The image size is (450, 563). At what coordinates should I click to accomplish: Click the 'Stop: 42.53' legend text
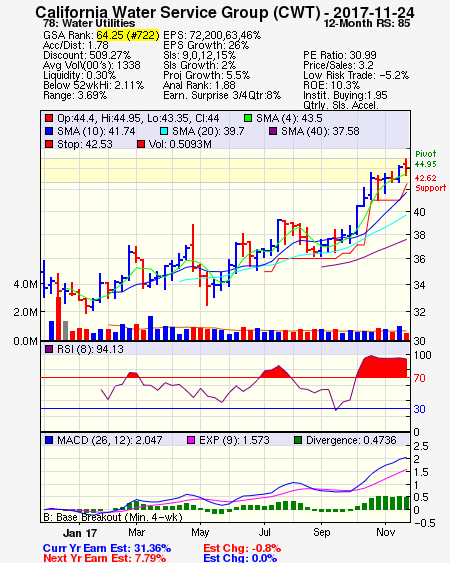(x=85, y=144)
